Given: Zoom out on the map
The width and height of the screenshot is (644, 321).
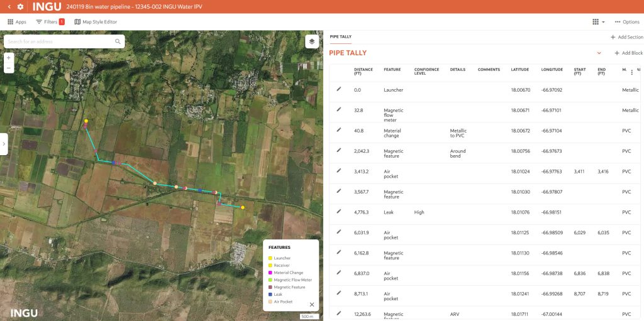Looking at the screenshot, I should [x=9, y=68].
